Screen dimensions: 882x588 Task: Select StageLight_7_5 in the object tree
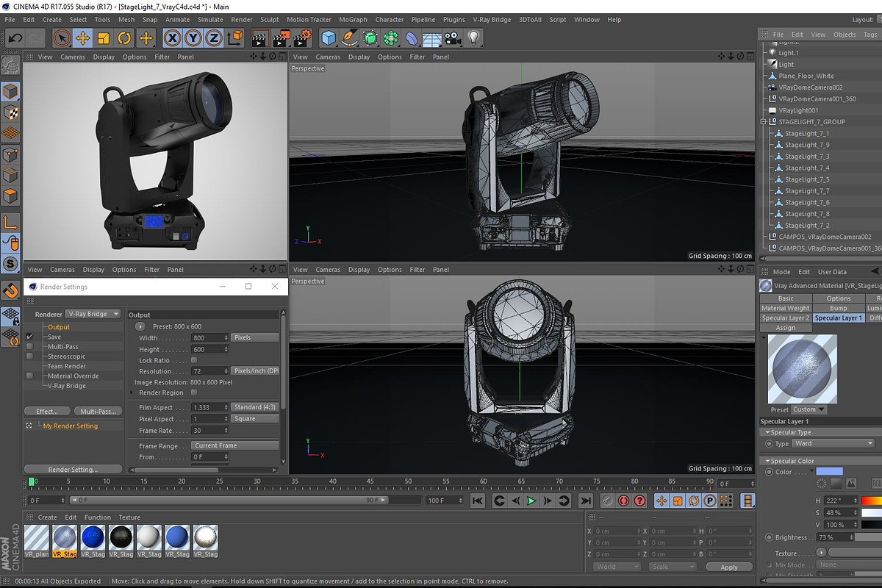807,179
